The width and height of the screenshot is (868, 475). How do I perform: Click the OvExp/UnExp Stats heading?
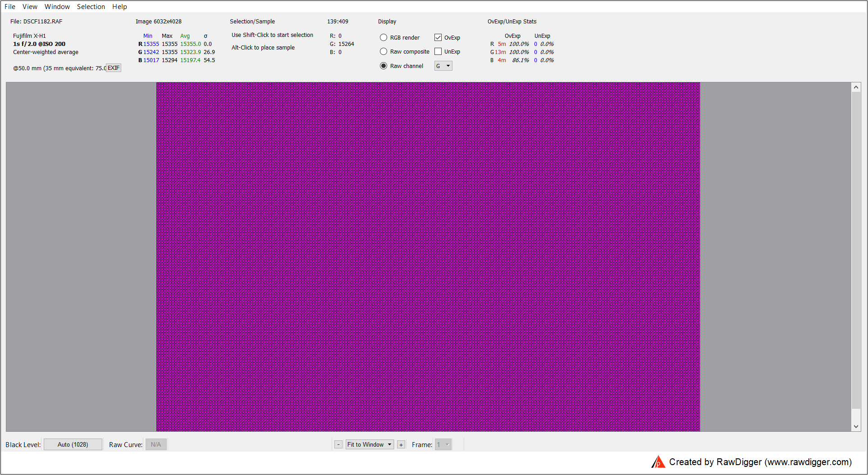point(512,22)
